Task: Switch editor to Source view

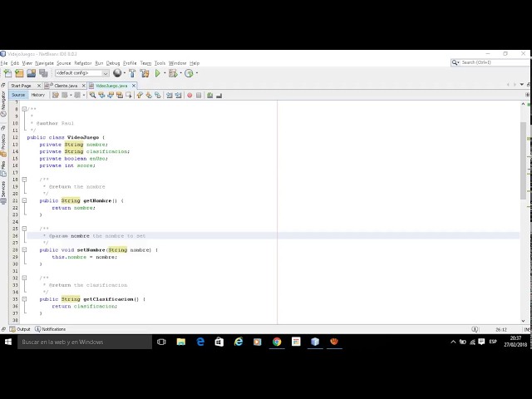Action: pos(18,95)
